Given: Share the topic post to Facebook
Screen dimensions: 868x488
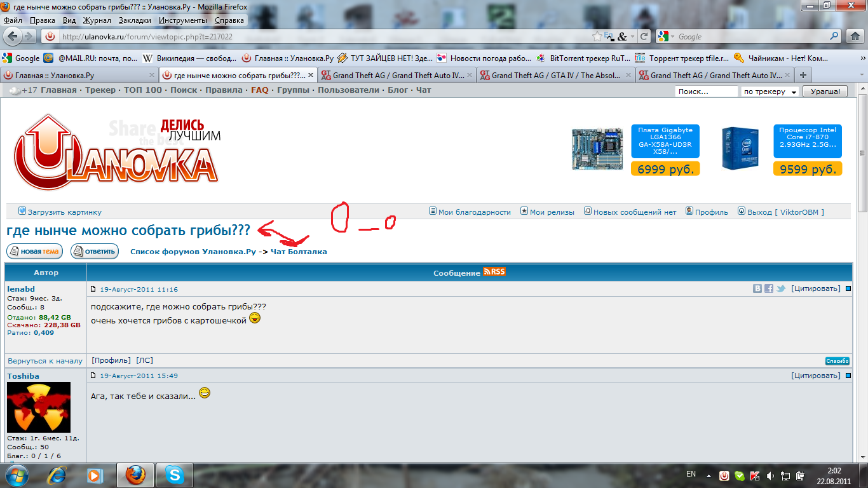Looking at the screenshot, I should pyautogui.click(x=769, y=288).
